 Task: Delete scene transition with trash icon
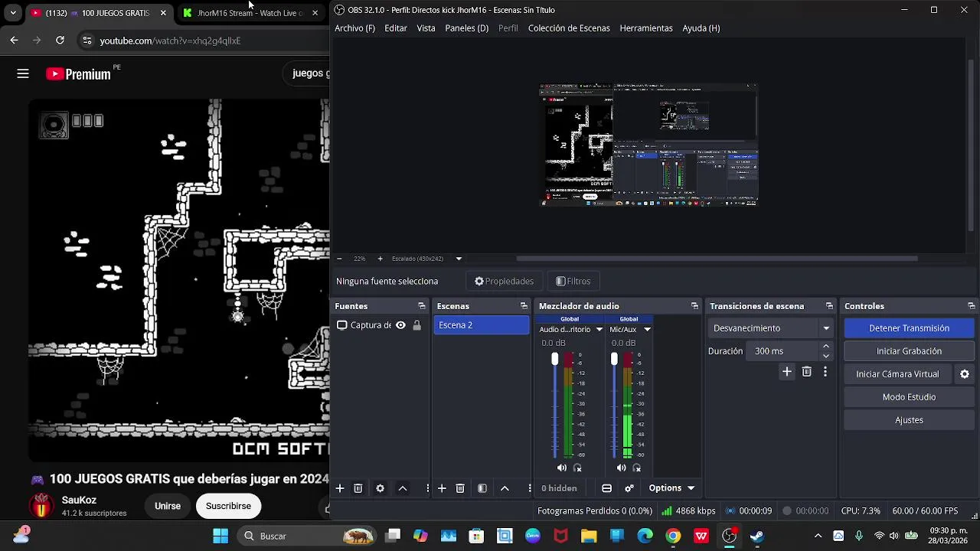click(x=806, y=371)
